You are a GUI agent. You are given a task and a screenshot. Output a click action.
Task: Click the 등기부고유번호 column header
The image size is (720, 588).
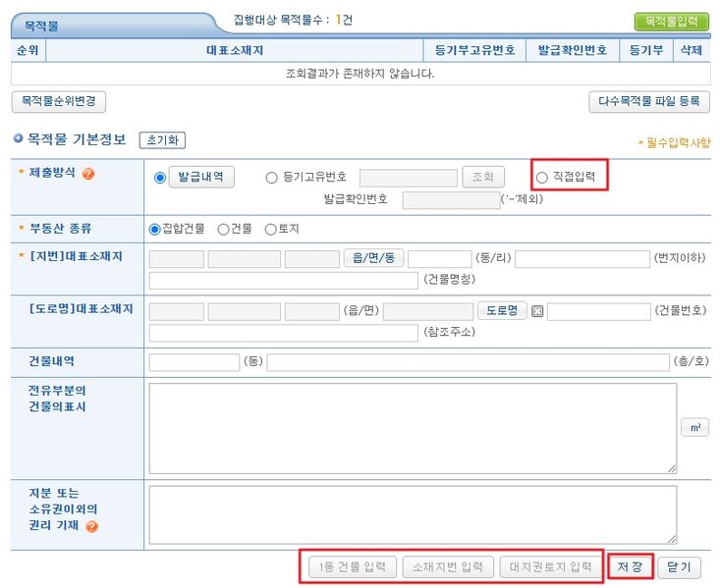click(x=474, y=50)
